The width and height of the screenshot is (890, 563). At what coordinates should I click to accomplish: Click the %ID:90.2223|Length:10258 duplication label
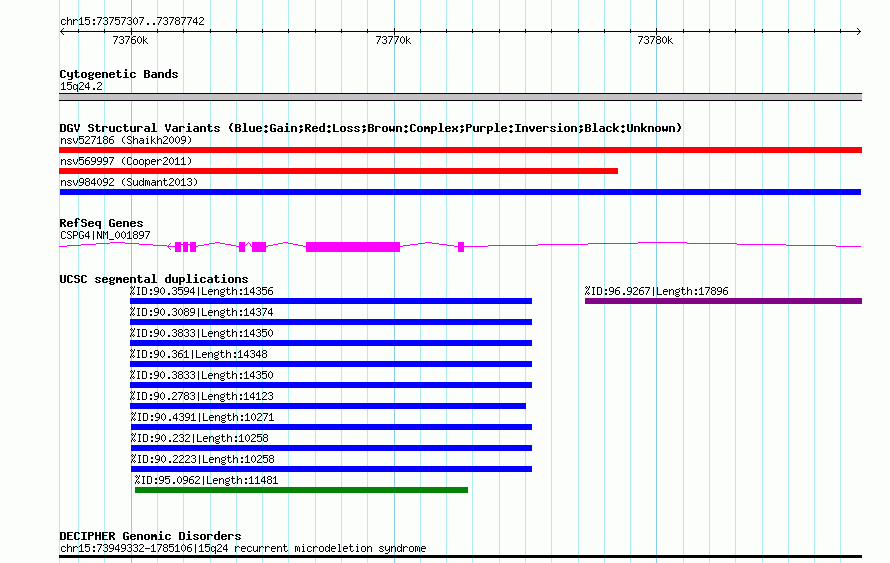pyautogui.click(x=203, y=459)
